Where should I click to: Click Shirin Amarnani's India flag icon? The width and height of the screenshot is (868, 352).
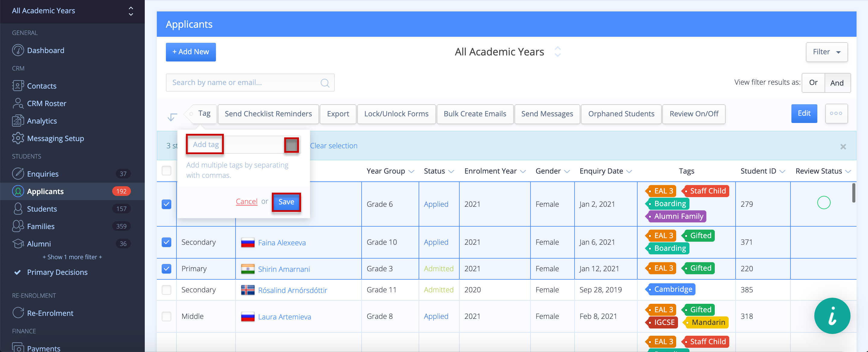tap(248, 269)
